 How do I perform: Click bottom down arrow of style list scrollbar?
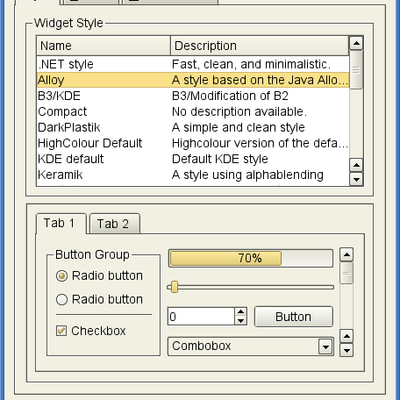[356, 179]
